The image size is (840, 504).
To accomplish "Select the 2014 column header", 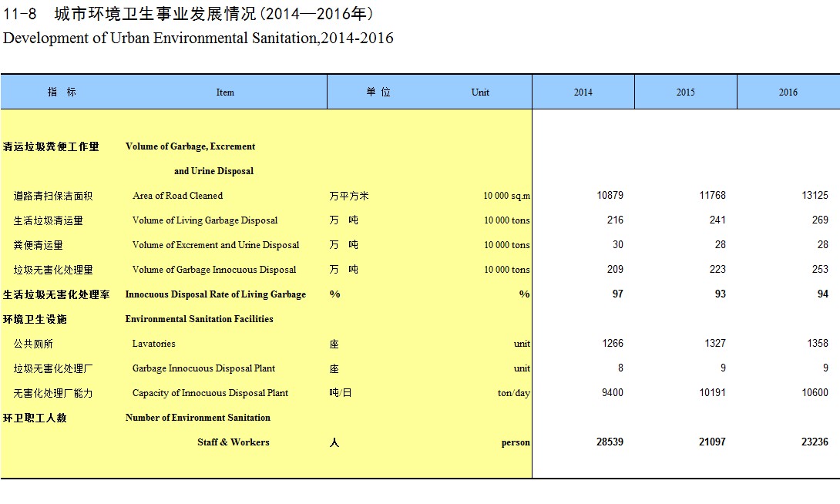I will point(583,92).
